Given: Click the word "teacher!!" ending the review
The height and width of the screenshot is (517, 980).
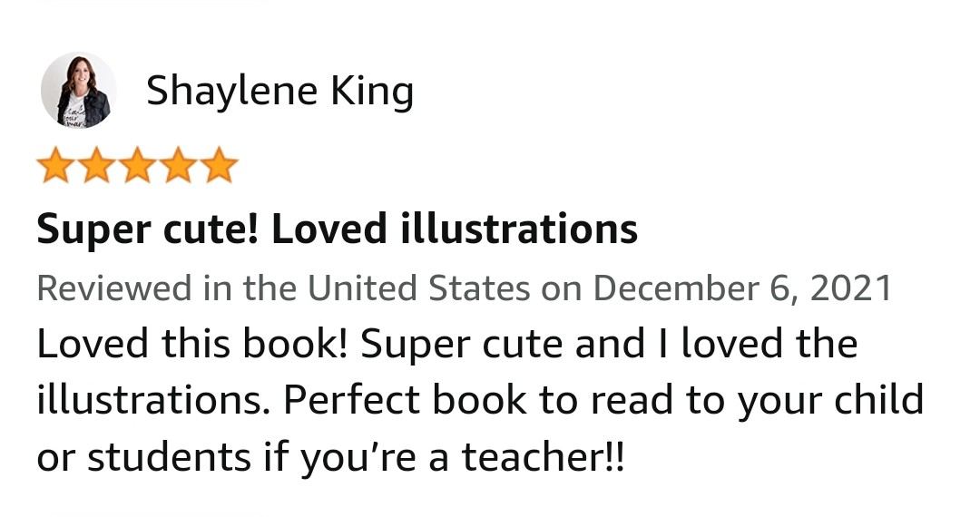Looking at the screenshot, I should coord(544,456).
